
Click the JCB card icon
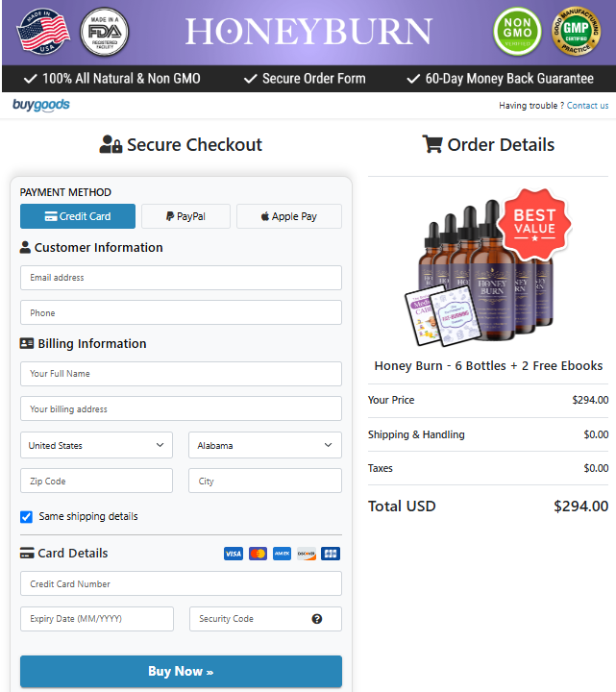tap(331, 554)
